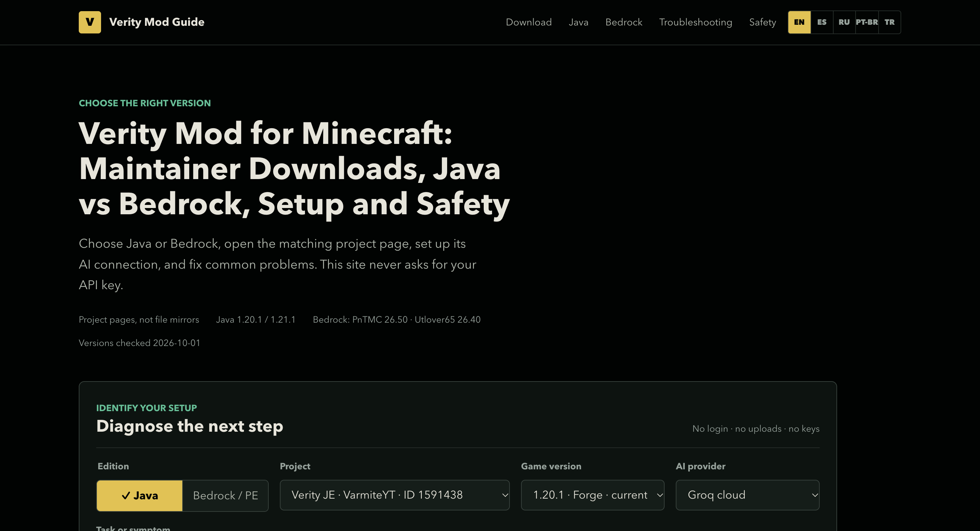Click the 'IDENTIFY YOUR SETUP' label
The width and height of the screenshot is (980, 531).
[146, 408]
